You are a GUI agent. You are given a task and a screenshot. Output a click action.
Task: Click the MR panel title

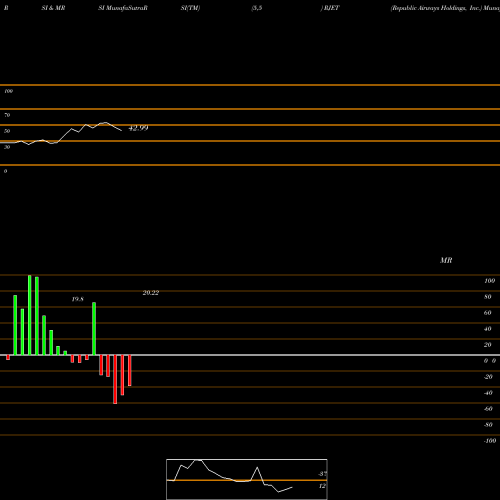446,260
